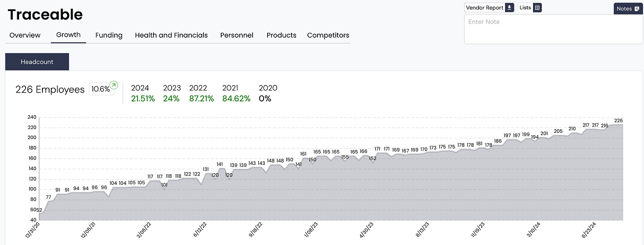The image size is (644, 245).
Task: Click the 210 data label on chart
Action: coord(572,128)
